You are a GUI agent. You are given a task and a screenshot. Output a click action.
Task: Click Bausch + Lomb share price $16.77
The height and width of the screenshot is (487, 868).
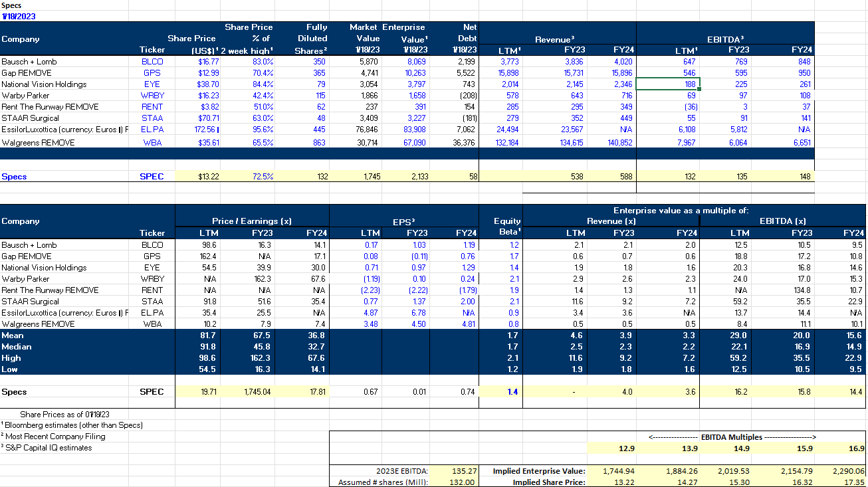tap(208, 62)
